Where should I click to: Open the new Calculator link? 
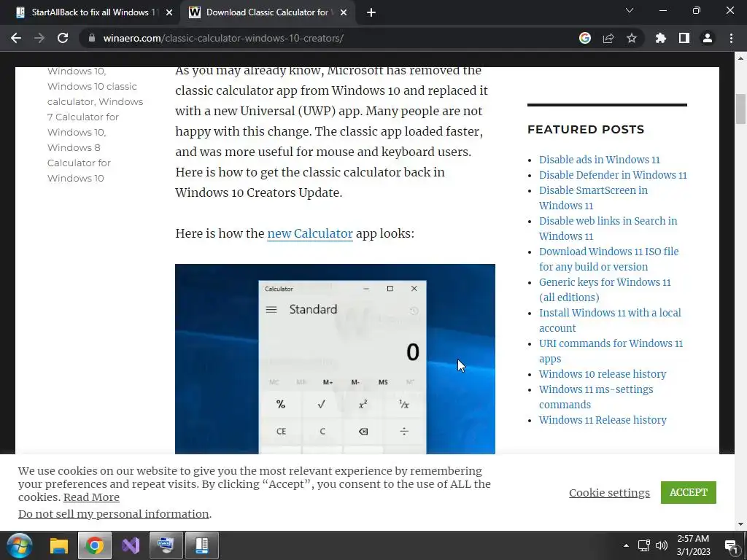[x=309, y=233]
